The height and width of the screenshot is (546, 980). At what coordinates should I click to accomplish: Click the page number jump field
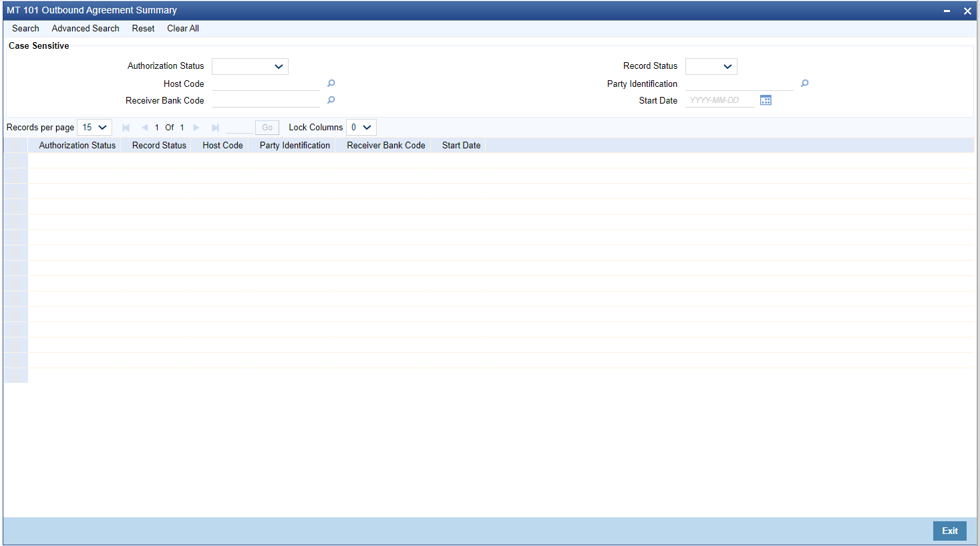click(239, 128)
